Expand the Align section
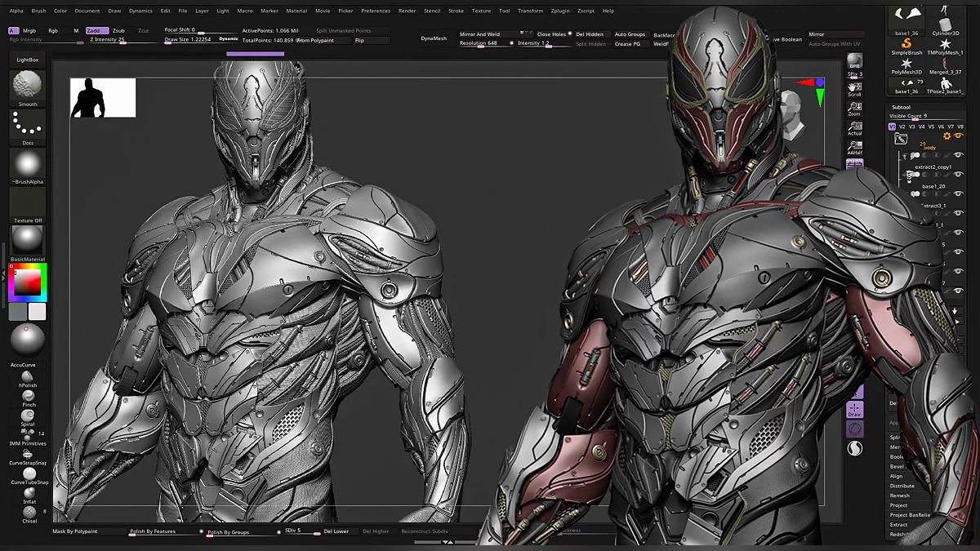The image size is (980, 551). point(897,476)
